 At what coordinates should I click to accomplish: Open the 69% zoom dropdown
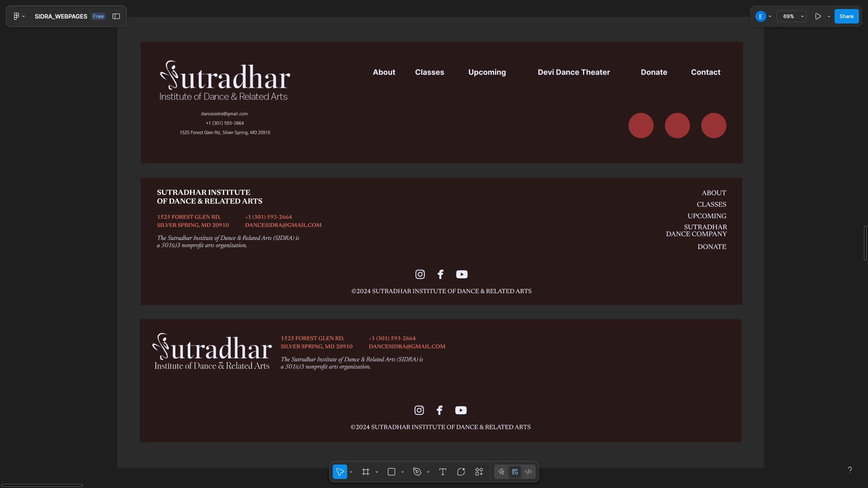(792, 16)
